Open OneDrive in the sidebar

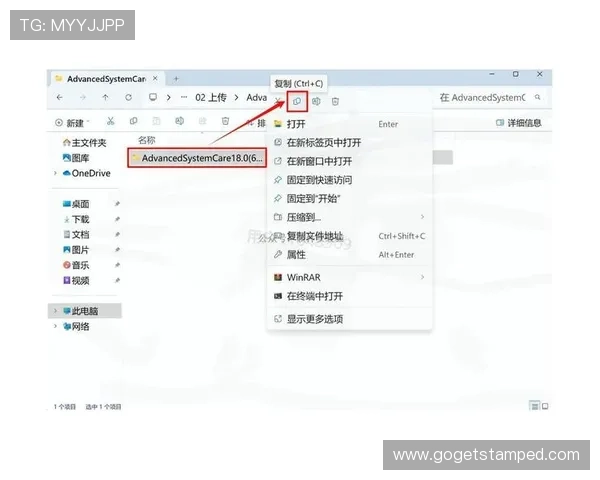86,173
